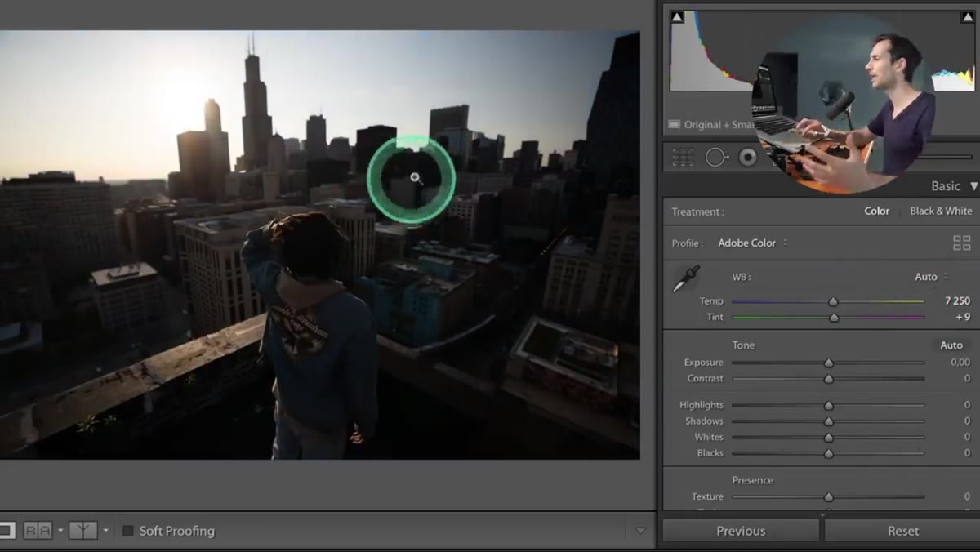Click the Basic panel title
This screenshot has height=552, width=980.
pos(946,186)
